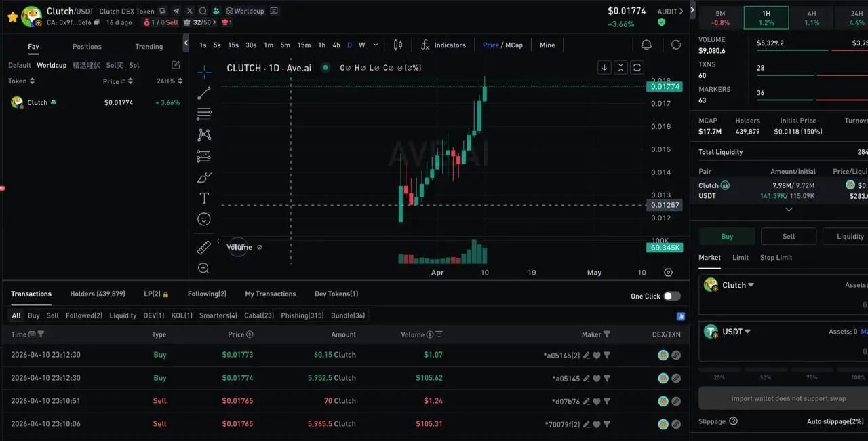This screenshot has width=868, height=441.
Task: Click the fullscreen chart layout button
Action: tap(637, 67)
